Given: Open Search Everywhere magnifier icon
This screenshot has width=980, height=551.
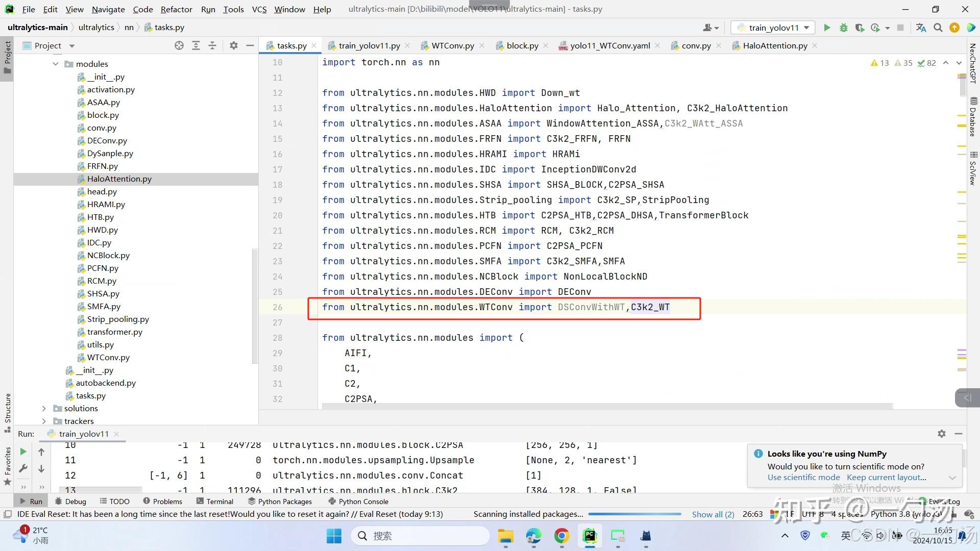Looking at the screenshot, I should pos(938,28).
